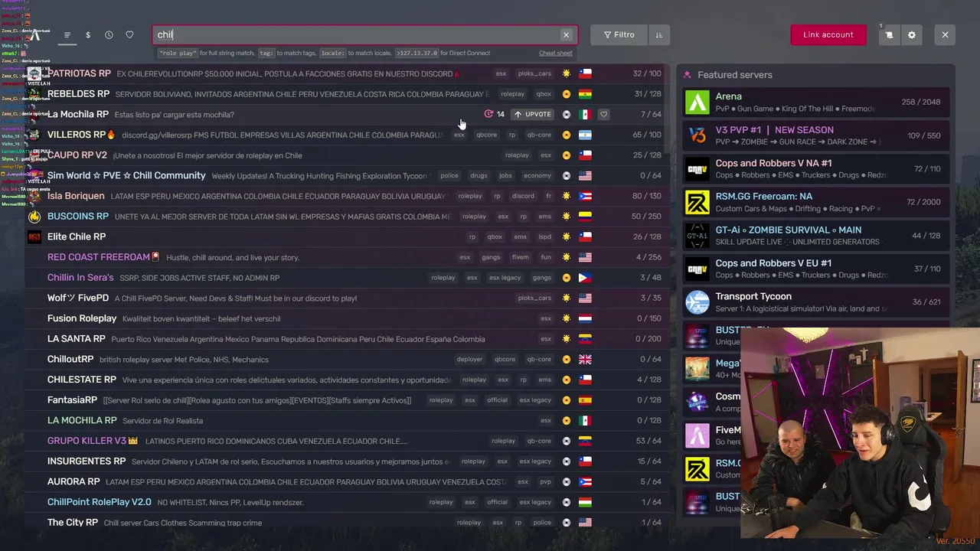Viewport: 980px width, 551px height.
Task: Upvote La Mochila RP server
Action: click(x=533, y=114)
